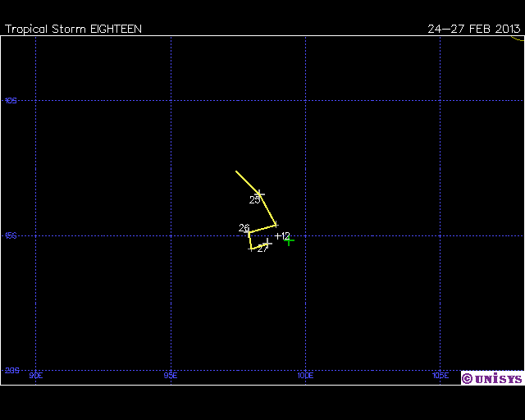525x420 pixels.
Task: Click the starting tip of the yellow track
Action: [236, 171]
